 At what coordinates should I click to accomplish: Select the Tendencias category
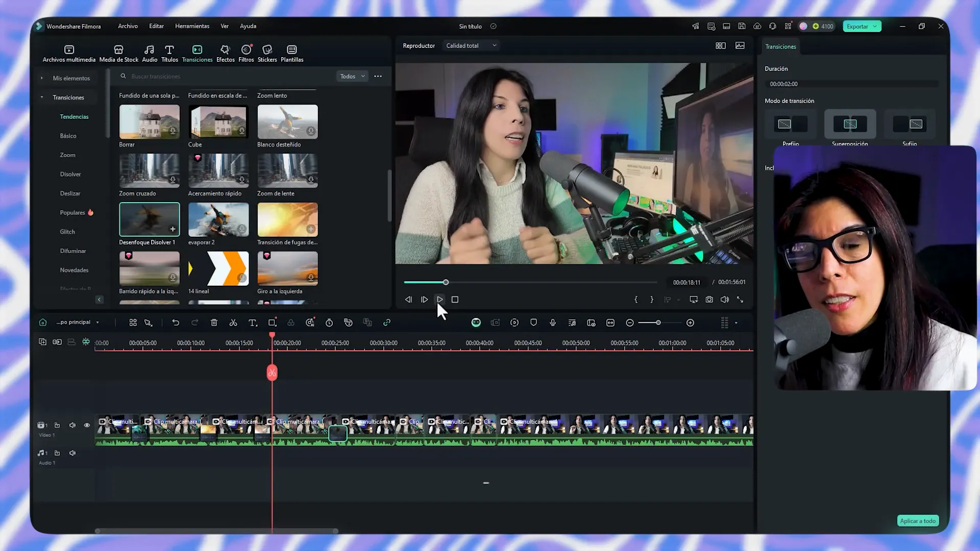tap(74, 117)
